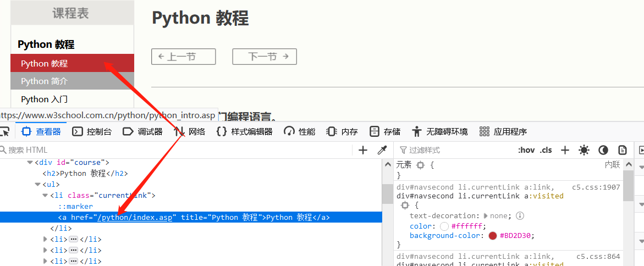Click the plus icon to create new node
The height and width of the screenshot is (266, 644).
click(362, 150)
